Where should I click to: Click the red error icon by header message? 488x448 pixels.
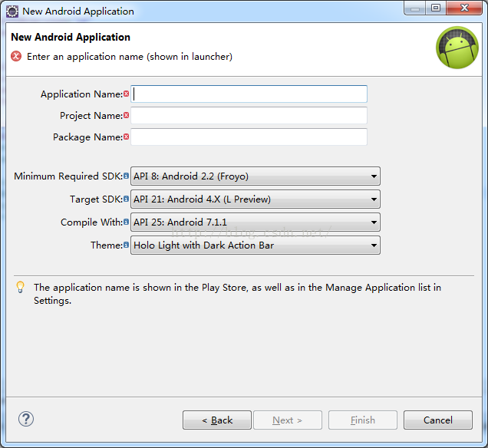click(x=16, y=56)
